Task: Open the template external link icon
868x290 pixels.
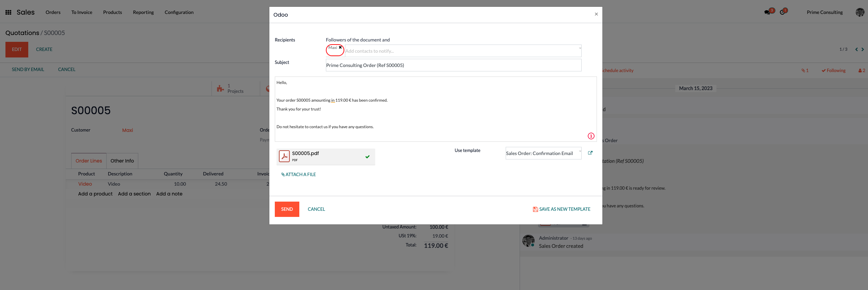Action: pos(590,153)
